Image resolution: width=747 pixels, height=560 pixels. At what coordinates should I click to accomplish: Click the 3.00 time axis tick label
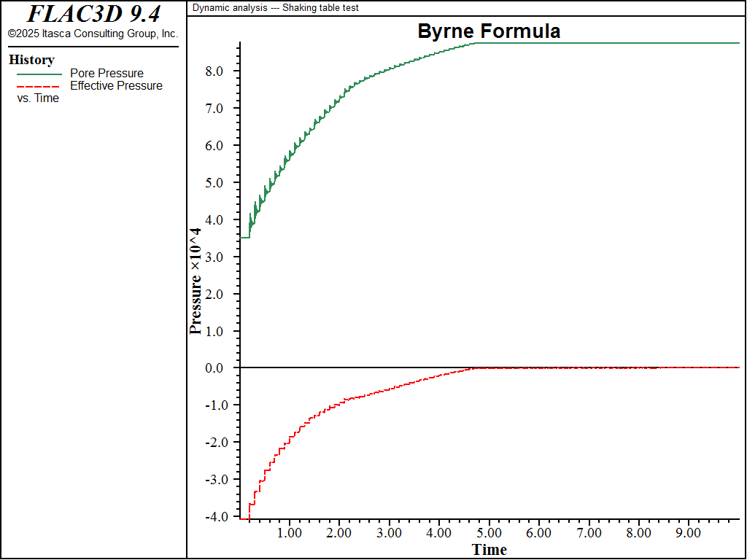pyautogui.click(x=390, y=533)
